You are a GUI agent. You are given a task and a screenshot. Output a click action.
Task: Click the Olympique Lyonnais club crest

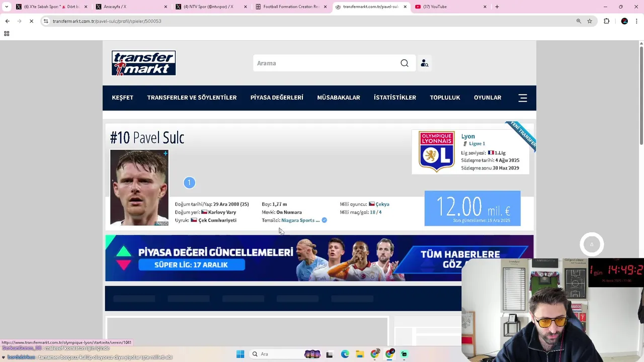point(437,152)
